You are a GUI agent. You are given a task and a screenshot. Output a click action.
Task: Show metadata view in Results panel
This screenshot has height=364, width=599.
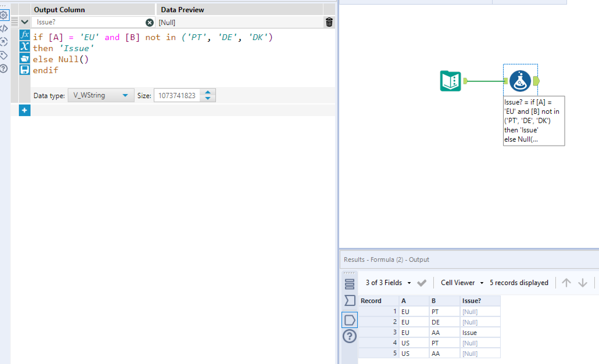click(x=350, y=300)
